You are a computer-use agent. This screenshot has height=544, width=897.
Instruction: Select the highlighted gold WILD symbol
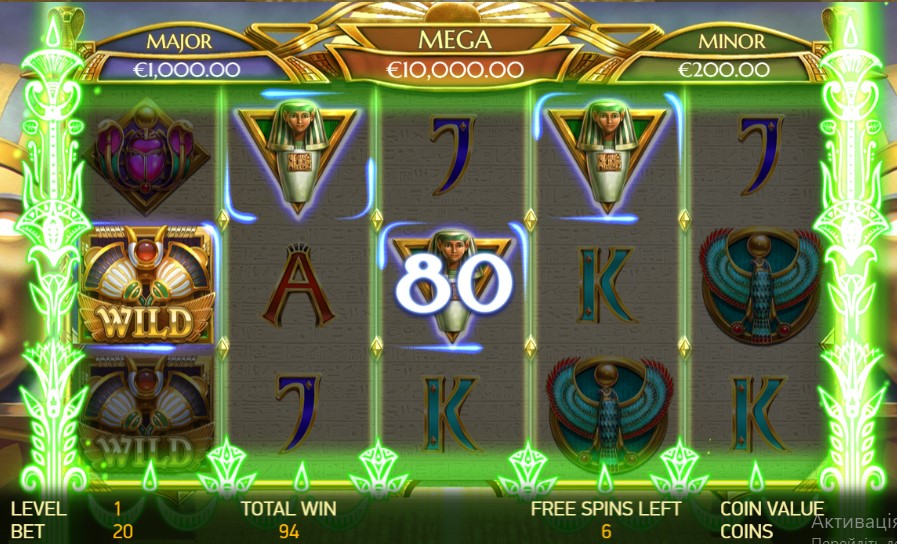click(146, 285)
